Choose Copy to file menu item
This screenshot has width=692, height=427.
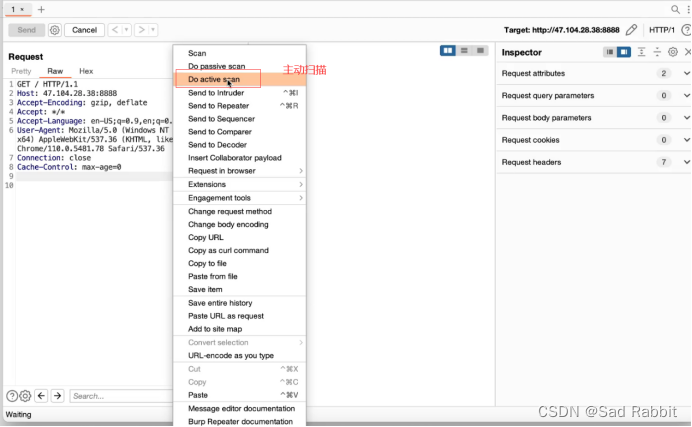tap(240, 263)
